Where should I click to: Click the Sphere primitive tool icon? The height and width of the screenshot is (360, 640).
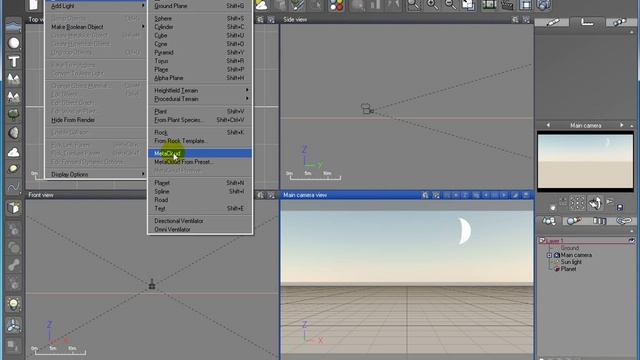pos(13,43)
